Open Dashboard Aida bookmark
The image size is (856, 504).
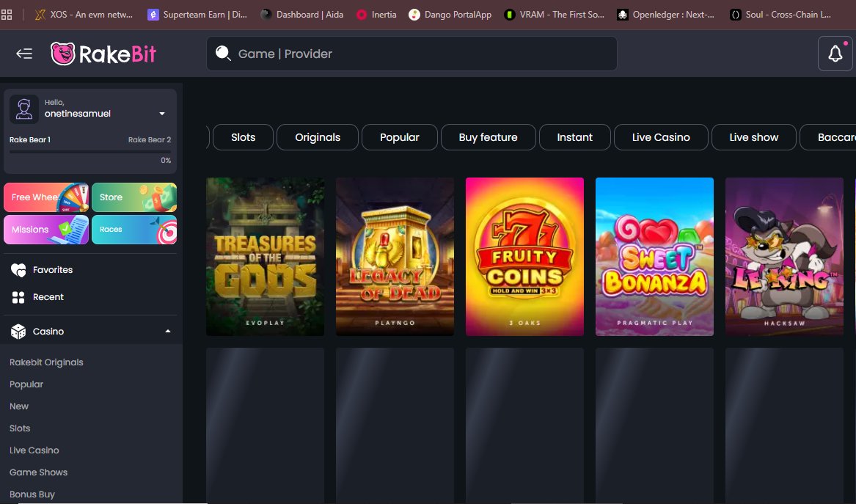point(302,15)
